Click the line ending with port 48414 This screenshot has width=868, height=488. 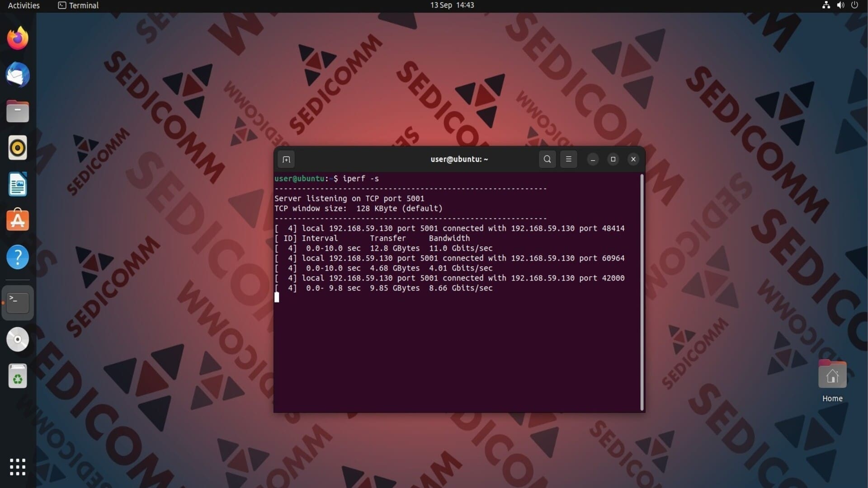(x=449, y=228)
